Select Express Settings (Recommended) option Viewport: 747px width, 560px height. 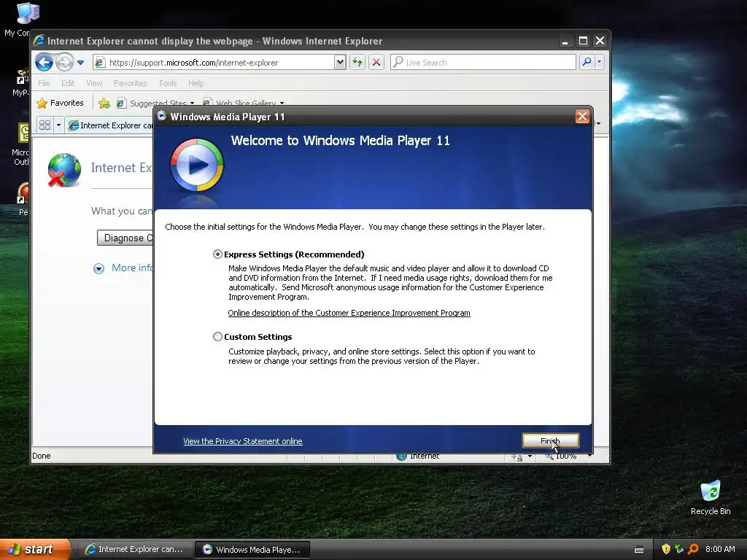[x=217, y=254]
